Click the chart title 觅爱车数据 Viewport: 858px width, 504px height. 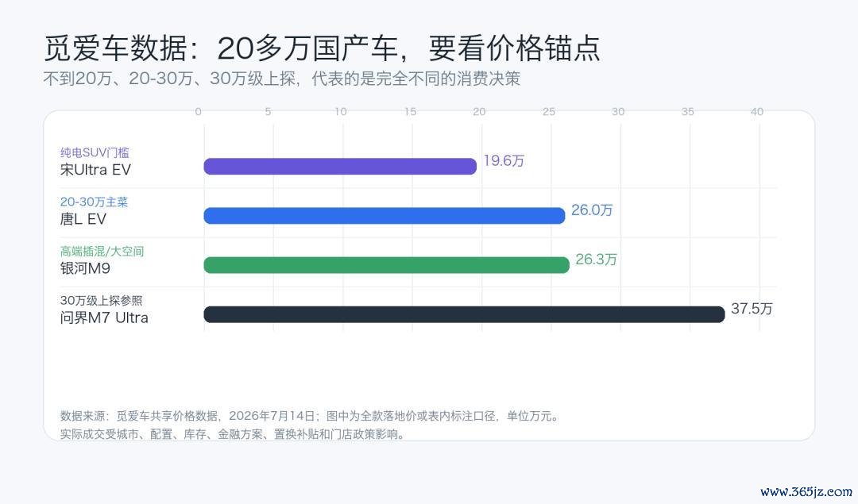point(115,48)
